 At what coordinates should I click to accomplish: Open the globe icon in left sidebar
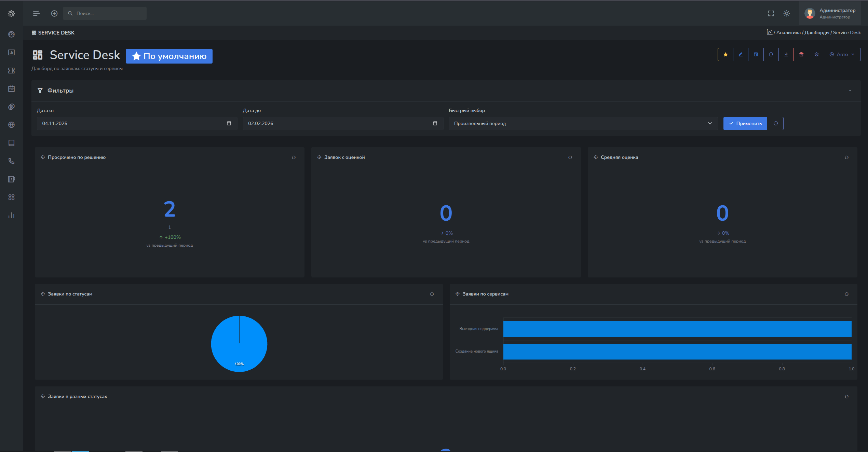pyautogui.click(x=11, y=125)
